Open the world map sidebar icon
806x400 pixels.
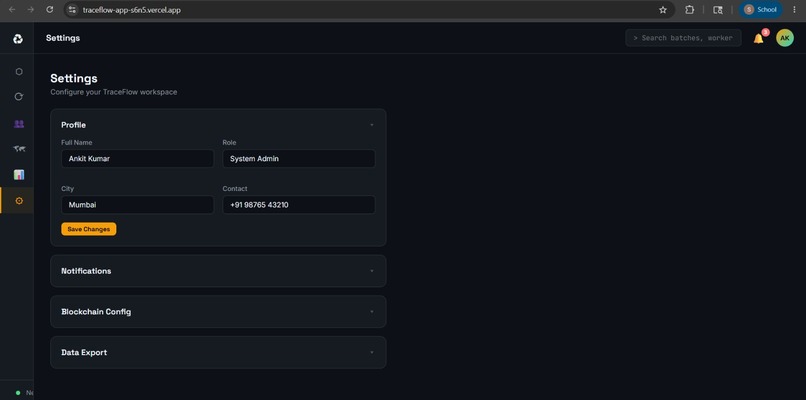point(19,149)
